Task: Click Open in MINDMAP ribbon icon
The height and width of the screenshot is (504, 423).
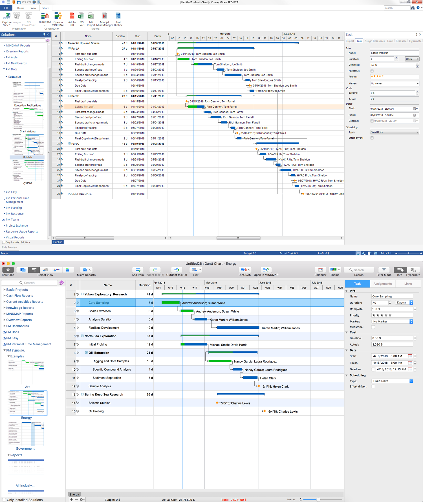Action: pos(58,19)
